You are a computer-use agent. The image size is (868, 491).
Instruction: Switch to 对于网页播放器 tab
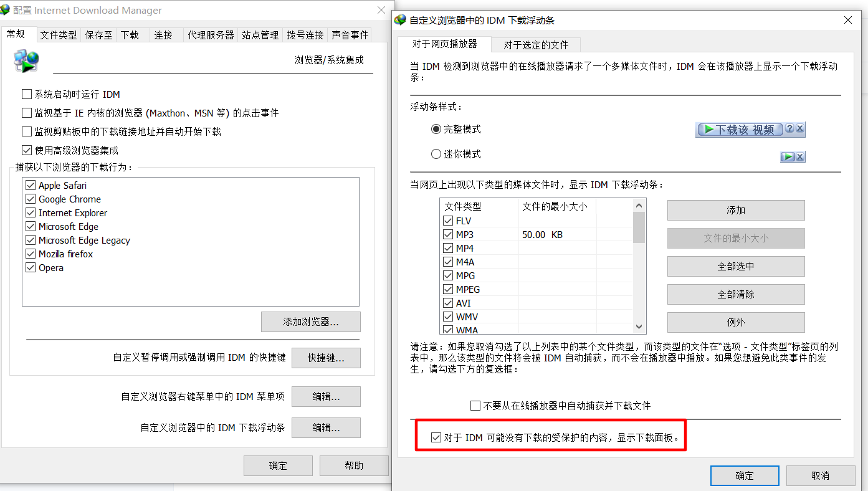(445, 44)
